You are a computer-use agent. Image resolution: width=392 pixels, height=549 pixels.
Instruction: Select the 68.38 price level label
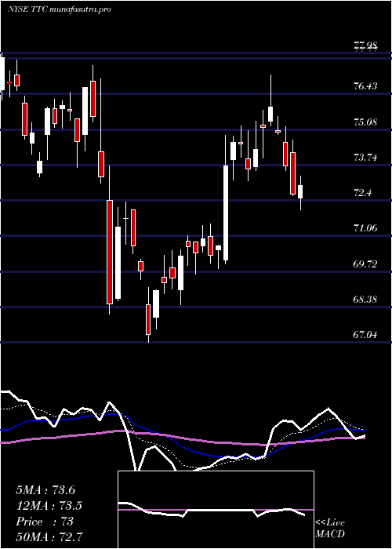click(365, 300)
